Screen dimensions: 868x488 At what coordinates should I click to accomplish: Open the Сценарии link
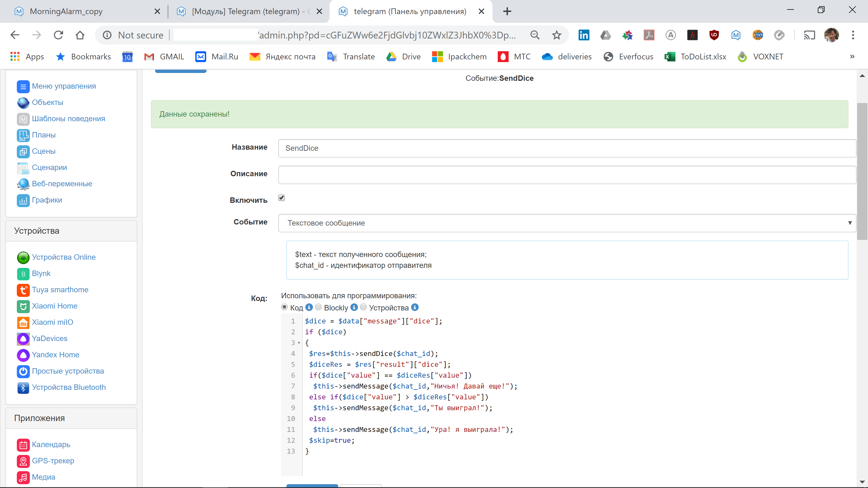49,167
